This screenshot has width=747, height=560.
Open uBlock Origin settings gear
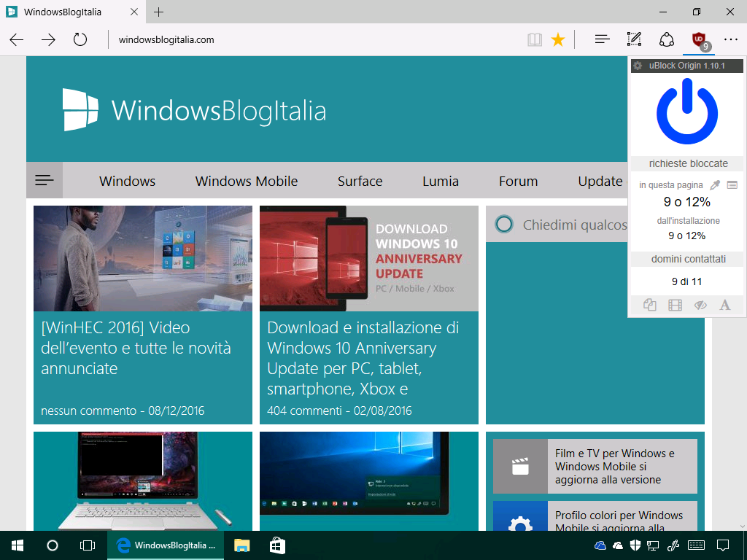[x=638, y=66]
